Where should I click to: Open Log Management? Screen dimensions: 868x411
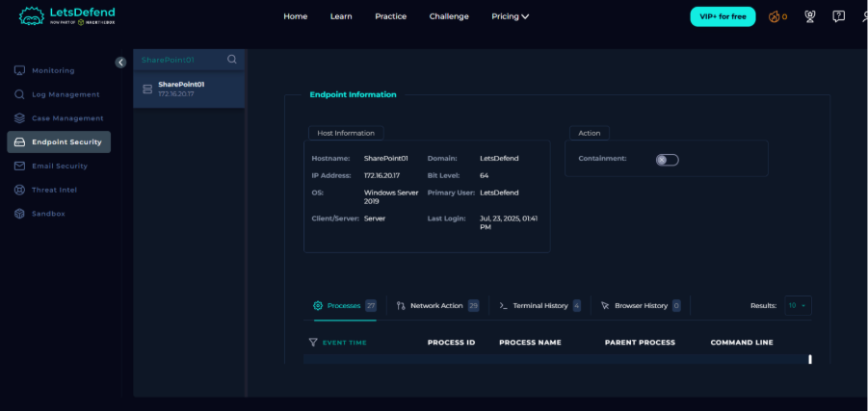pos(66,94)
